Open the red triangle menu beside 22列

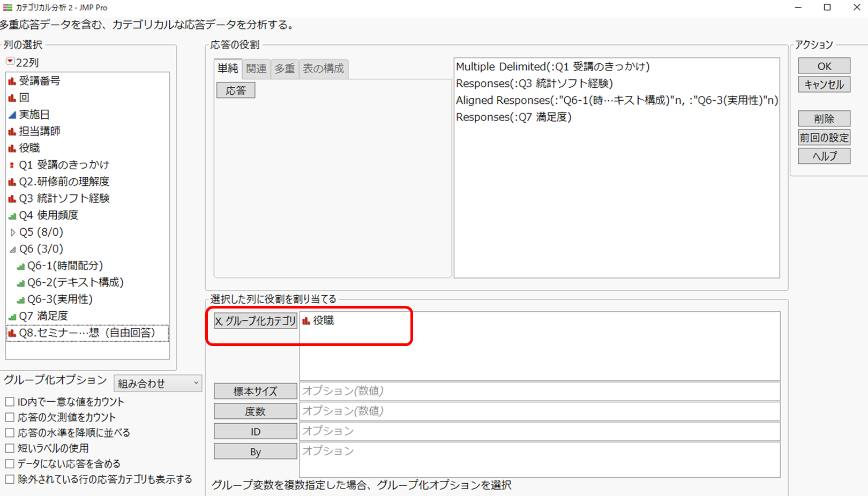10,62
